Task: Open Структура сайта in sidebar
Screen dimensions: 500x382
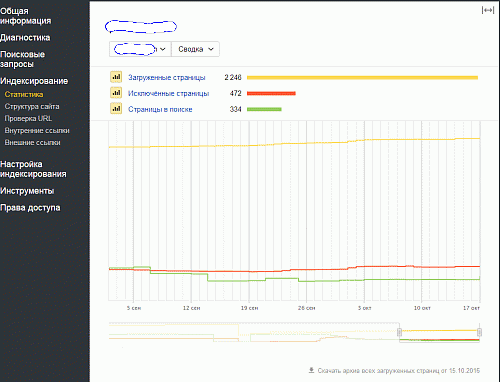Action: [x=32, y=106]
